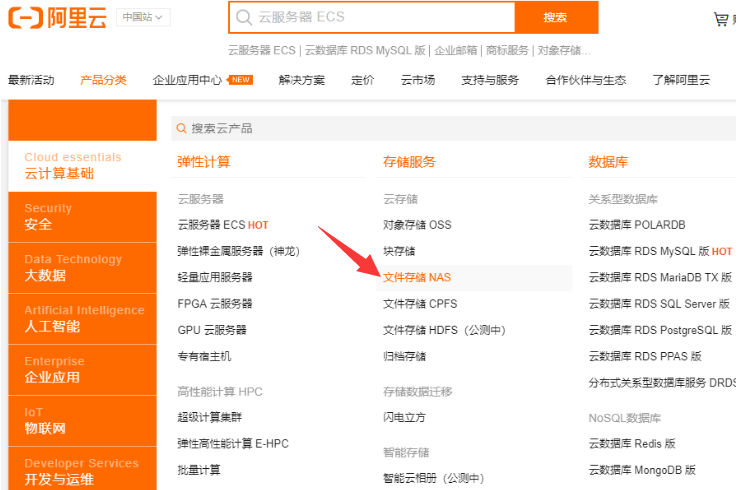The width and height of the screenshot is (743, 490).
Task: Open 文件存储 CPFS link
Action: point(420,304)
